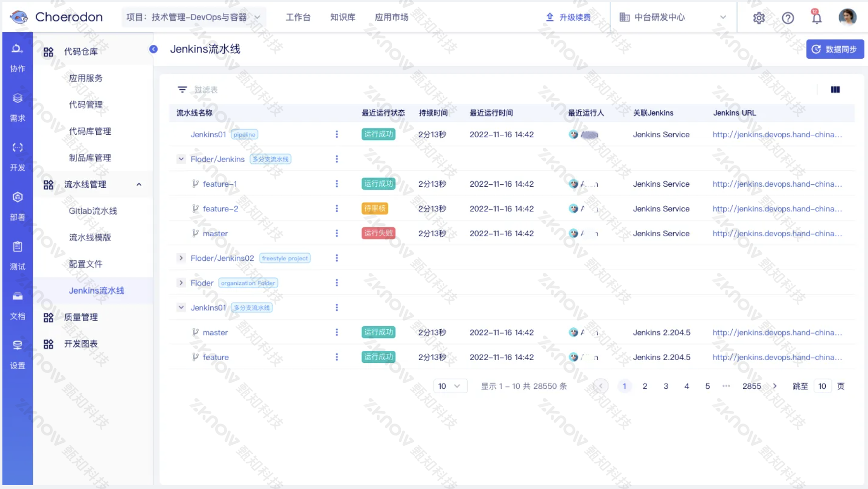Viewport: 868px width, 489px height.
Task: Click the Choerodon logo icon
Action: pos(19,17)
